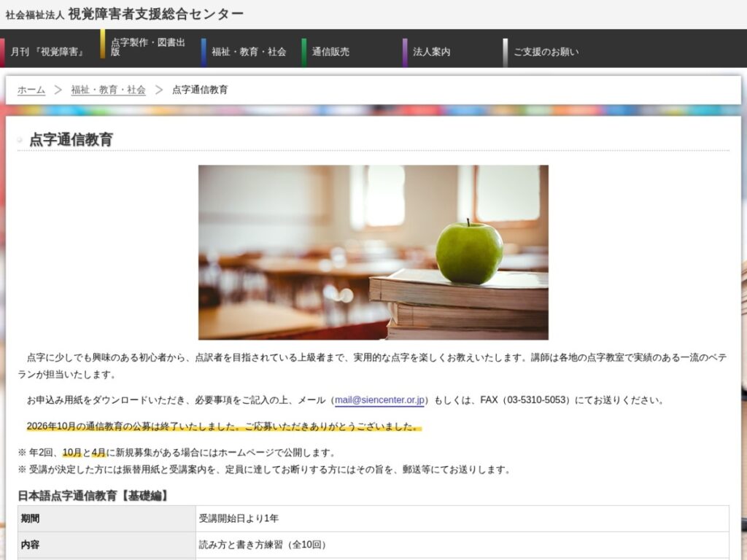Screen dimensions: 747x560
Task: Click the 視覚障害者支援総合センター site title
Action: coord(155,15)
